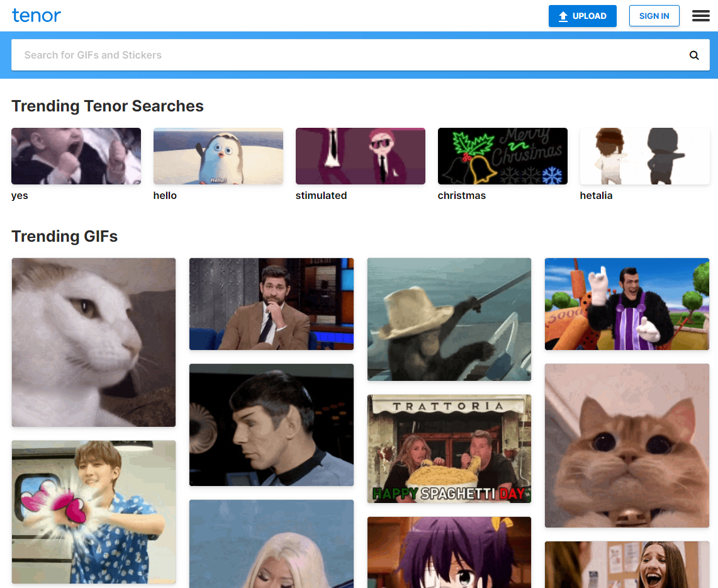718x588 pixels.
Task: Open the Happy Spaghetti Day GIF
Action: tap(449, 449)
